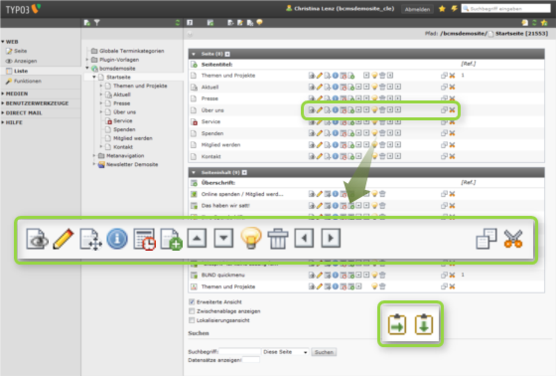The height and width of the screenshot is (376, 556).
Task: Hide the BUND quickmenu content with the lightbulb
Action: 374,275
